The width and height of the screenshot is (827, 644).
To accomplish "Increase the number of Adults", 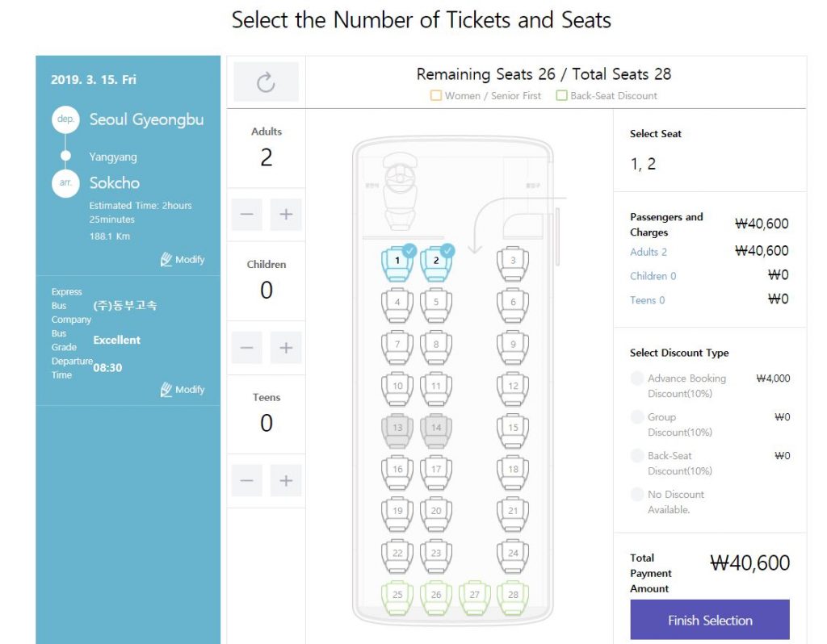I will 286,215.
